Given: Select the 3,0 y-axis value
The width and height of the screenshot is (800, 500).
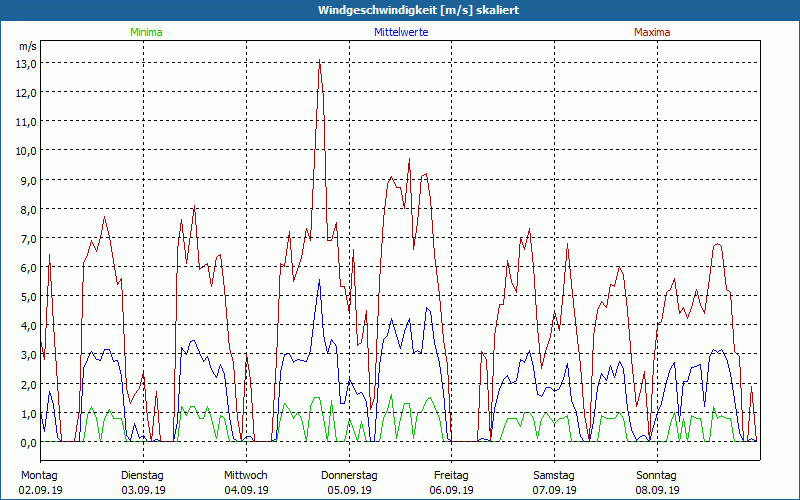Looking at the screenshot, I should pos(30,355).
